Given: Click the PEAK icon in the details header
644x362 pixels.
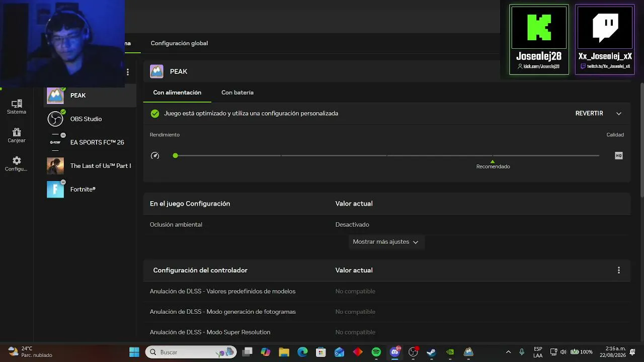Looking at the screenshot, I should tap(156, 71).
